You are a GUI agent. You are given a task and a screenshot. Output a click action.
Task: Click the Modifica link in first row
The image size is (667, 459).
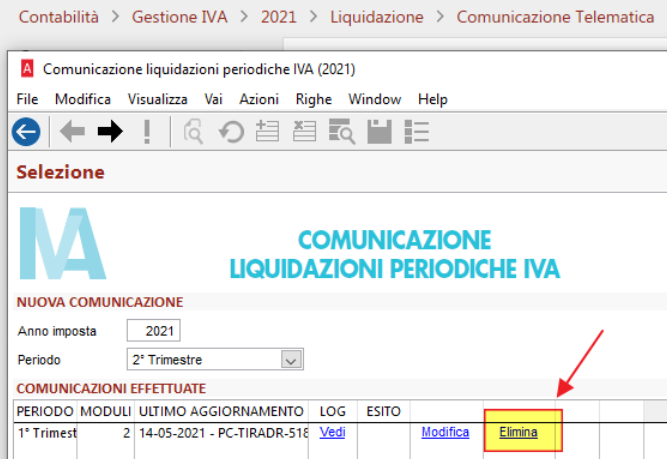tap(445, 432)
